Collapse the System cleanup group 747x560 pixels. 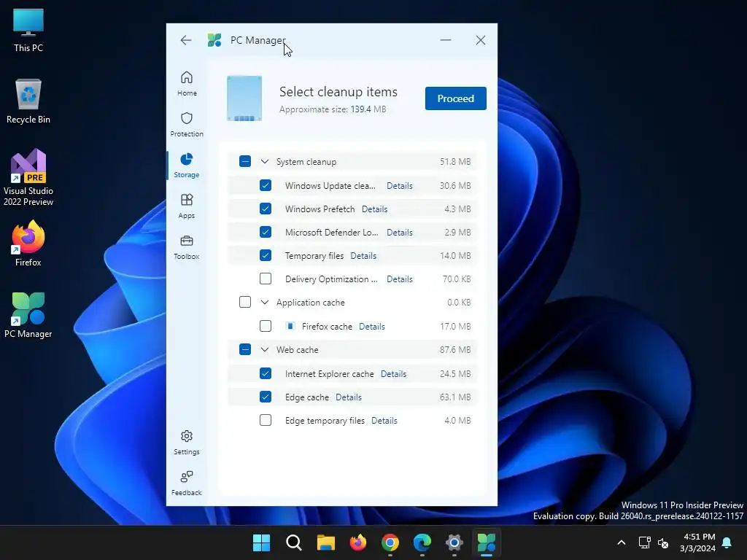pos(265,161)
